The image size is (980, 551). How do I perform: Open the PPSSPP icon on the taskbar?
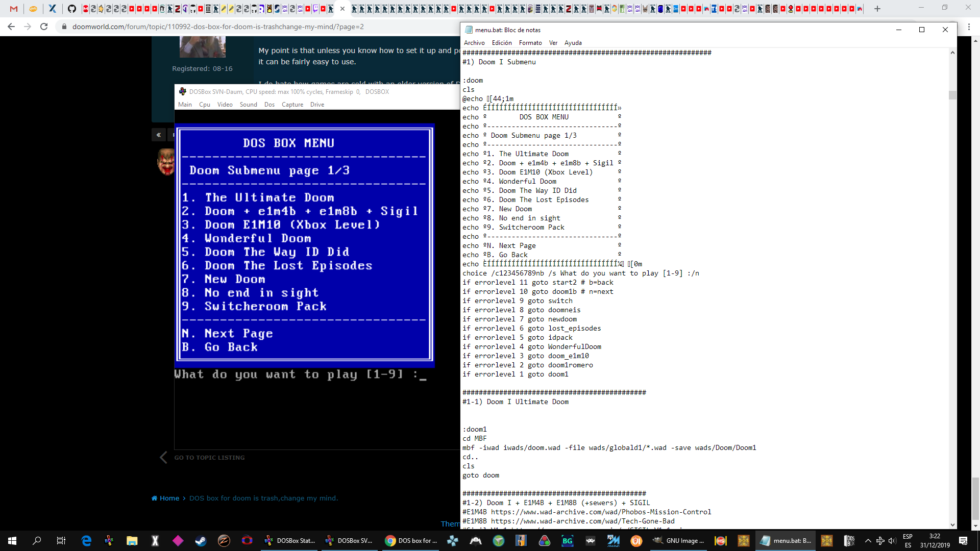pos(452,541)
